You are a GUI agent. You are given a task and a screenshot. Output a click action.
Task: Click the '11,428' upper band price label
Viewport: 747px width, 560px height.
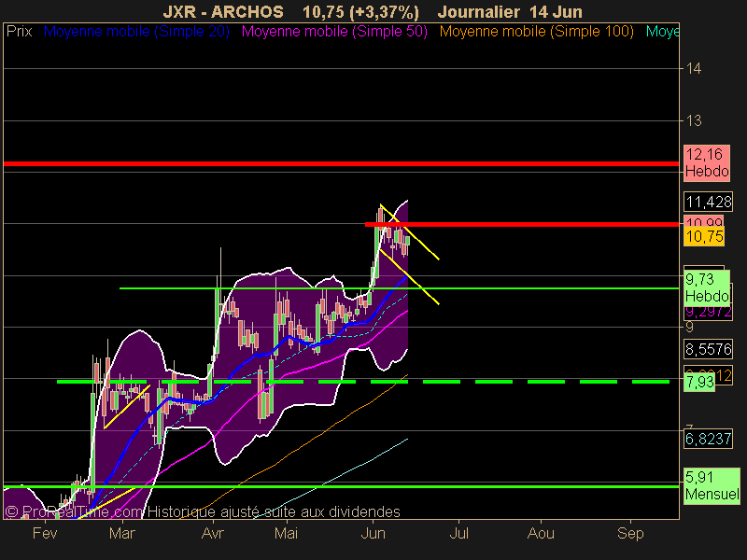(709, 202)
